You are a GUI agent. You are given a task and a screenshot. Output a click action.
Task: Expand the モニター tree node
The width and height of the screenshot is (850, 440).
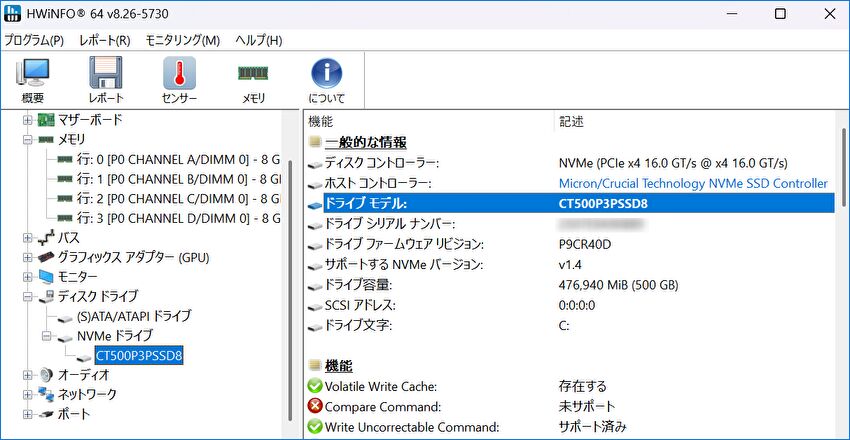tap(28, 277)
